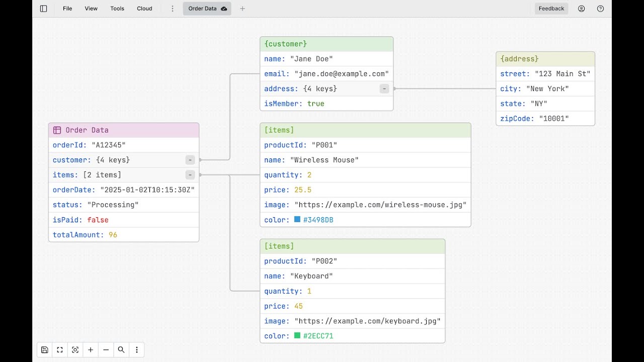The image size is (644, 362).
Task: Select the {customer} node header
Action: point(327,44)
